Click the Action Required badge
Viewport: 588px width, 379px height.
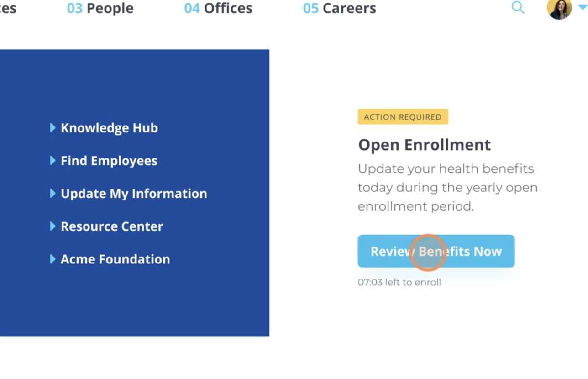pos(403,117)
